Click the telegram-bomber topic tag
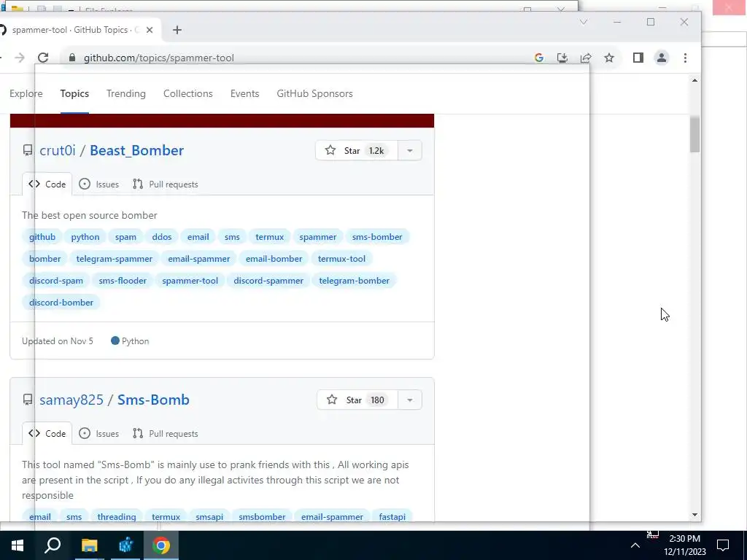The height and width of the screenshot is (560, 747). (x=355, y=281)
